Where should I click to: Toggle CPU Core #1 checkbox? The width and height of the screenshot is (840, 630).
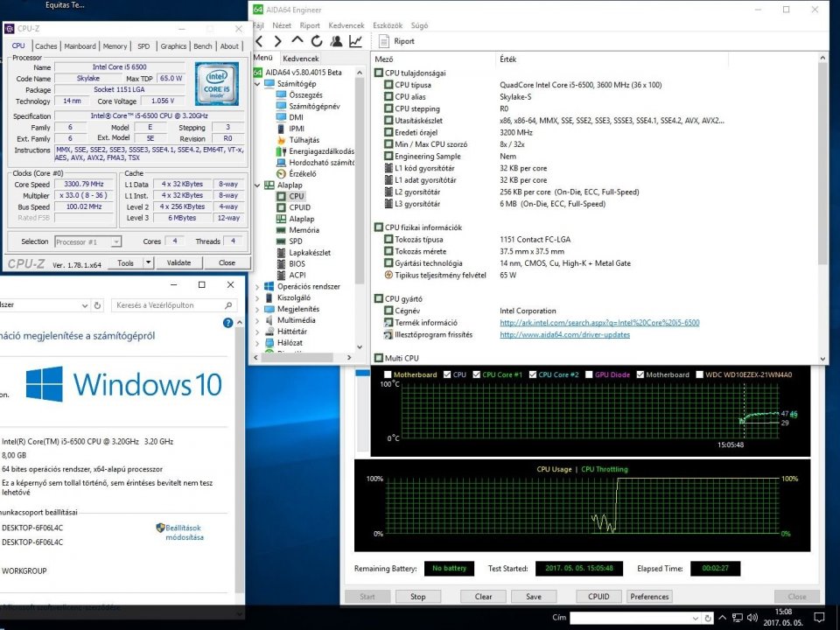[x=476, y=374]
